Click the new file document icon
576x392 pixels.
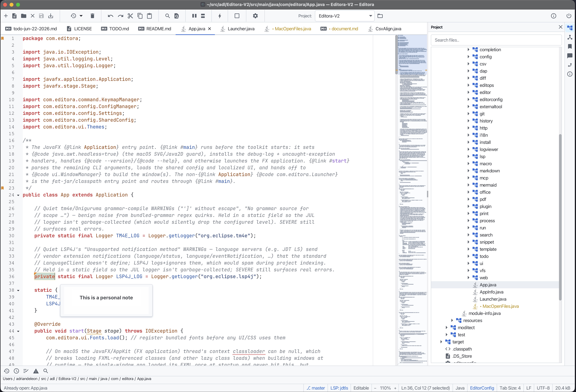click(14, 16)
